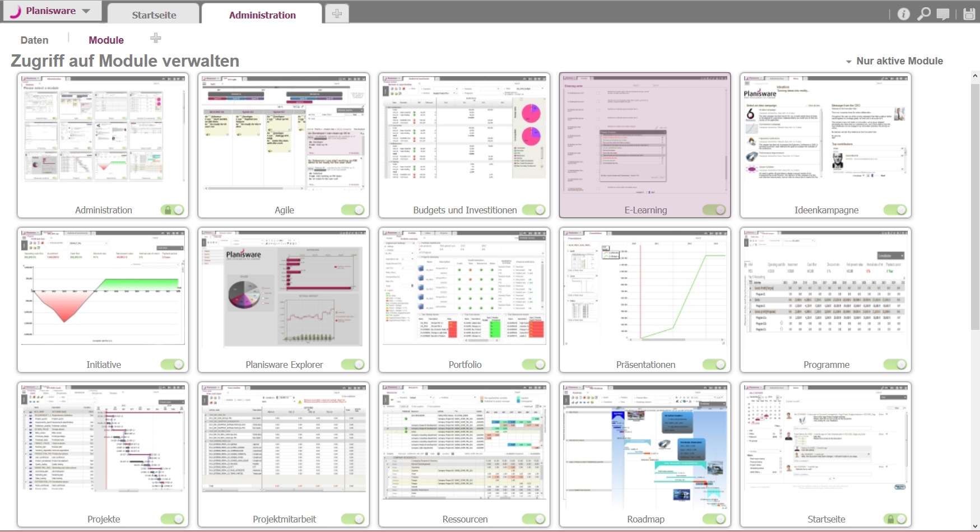The image size is (980, 532).
Task: Toggle the Portfolio module switch
Action: [x=534, y=363]
